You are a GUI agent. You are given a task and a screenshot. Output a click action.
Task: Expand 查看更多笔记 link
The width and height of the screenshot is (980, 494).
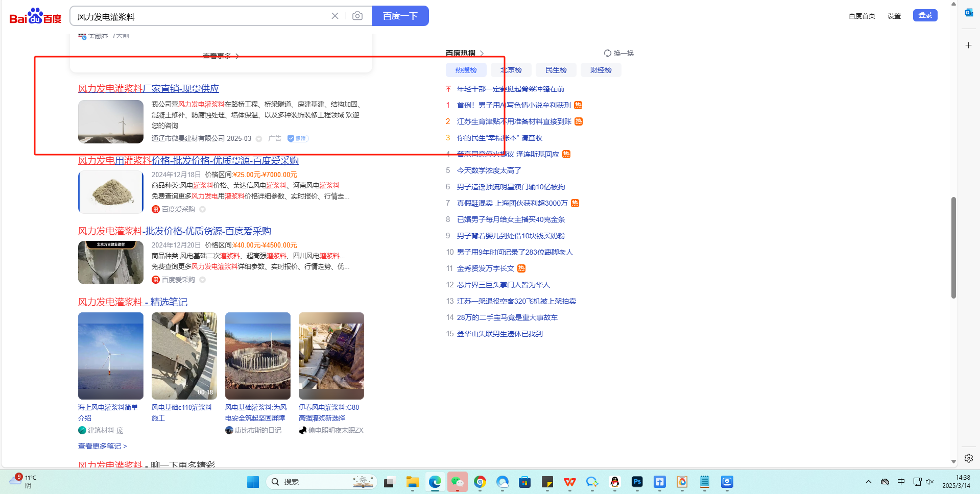(x=102, y=446)
